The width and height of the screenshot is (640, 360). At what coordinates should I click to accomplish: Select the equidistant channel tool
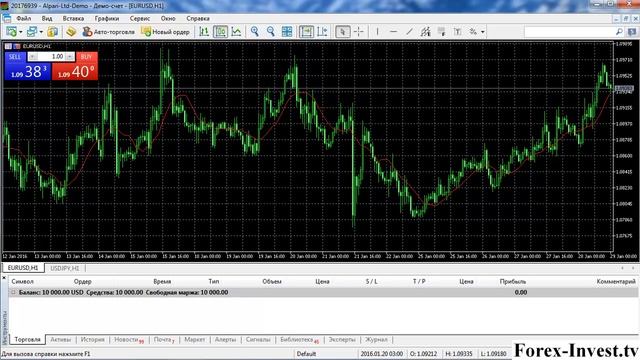tap(425, 31)
